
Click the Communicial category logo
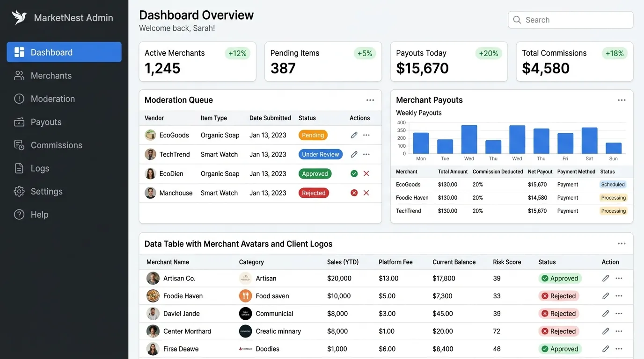click(x=246, y=314)
